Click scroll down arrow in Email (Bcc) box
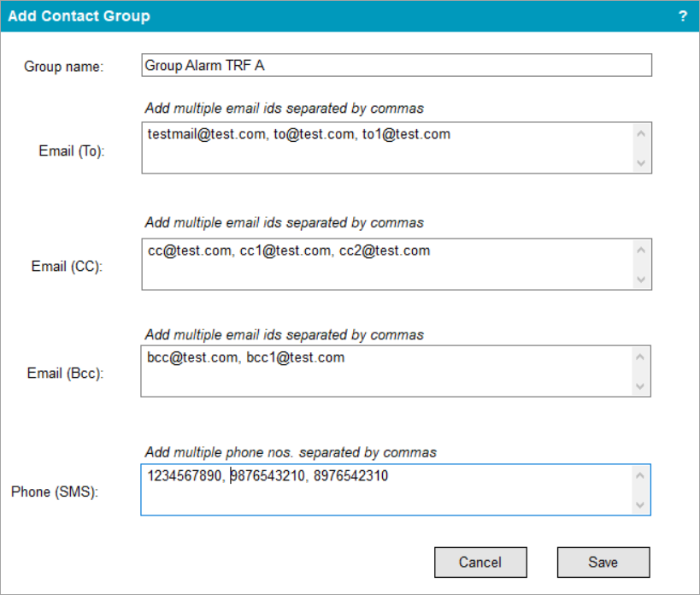The width and height of the screenshot is (700, 595). [x=640, y=386]
